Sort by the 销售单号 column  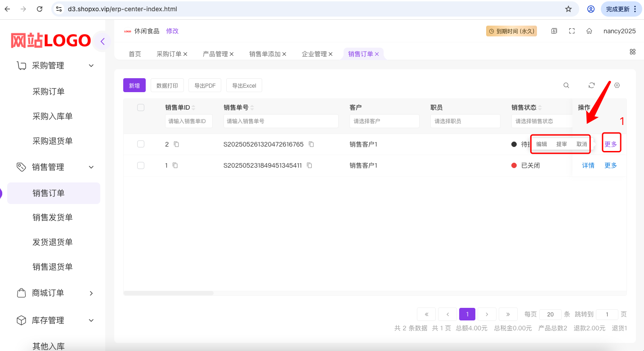[x=252, y=108]
